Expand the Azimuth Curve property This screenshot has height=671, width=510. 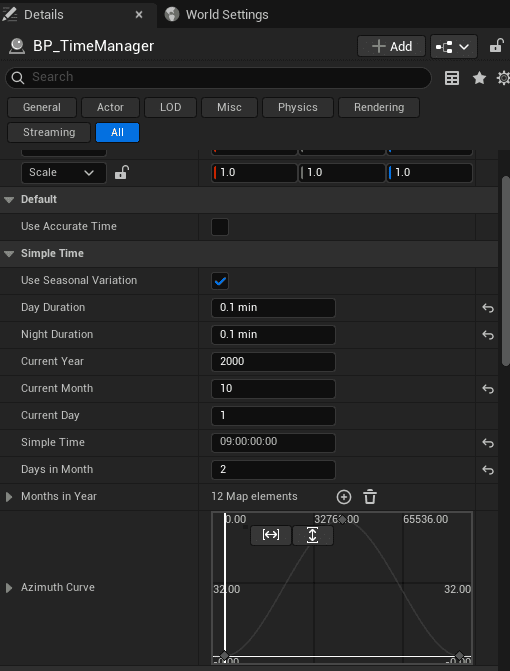pos(9,588)
